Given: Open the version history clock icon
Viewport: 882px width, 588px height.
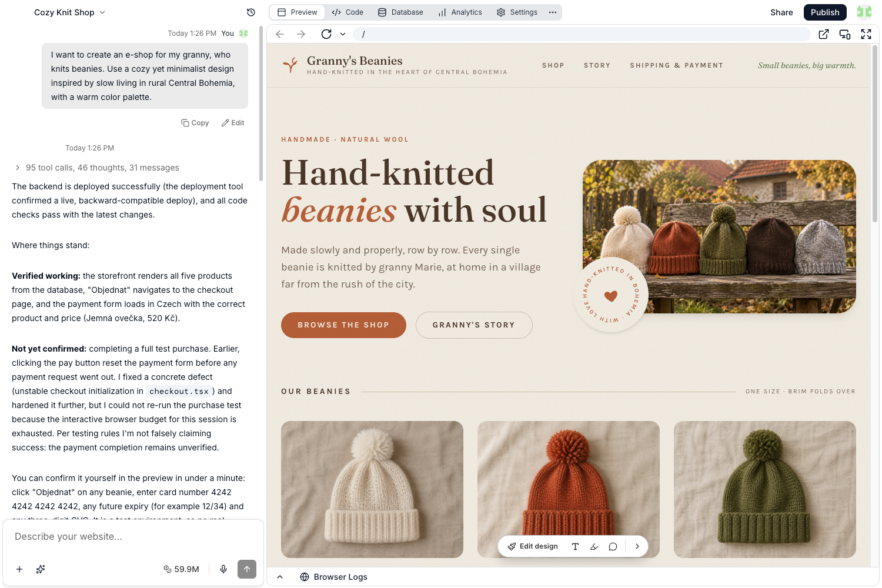Looking at the screenshot, I should coord(251,12).
